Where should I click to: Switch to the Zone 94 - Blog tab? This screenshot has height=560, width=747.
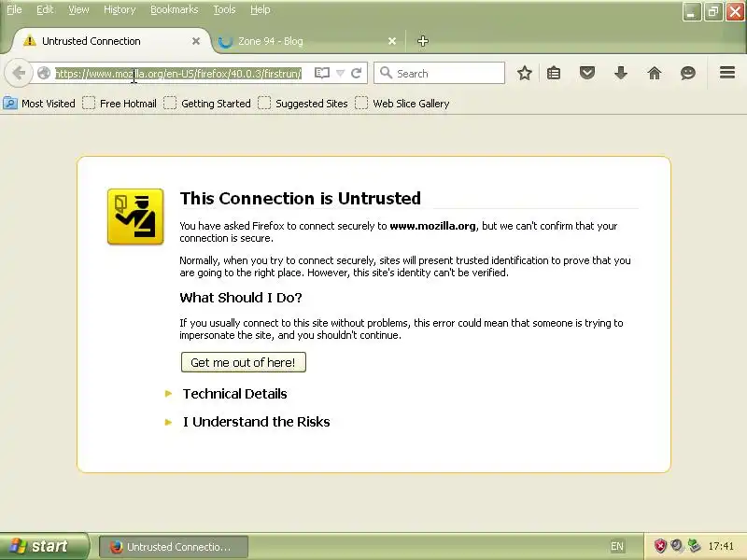tap(307, 41)
